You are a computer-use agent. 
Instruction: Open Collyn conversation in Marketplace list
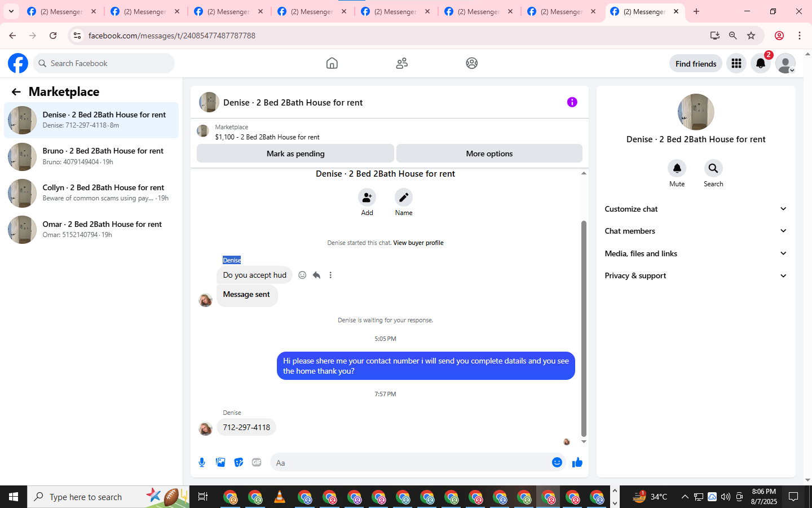point(91,193)
